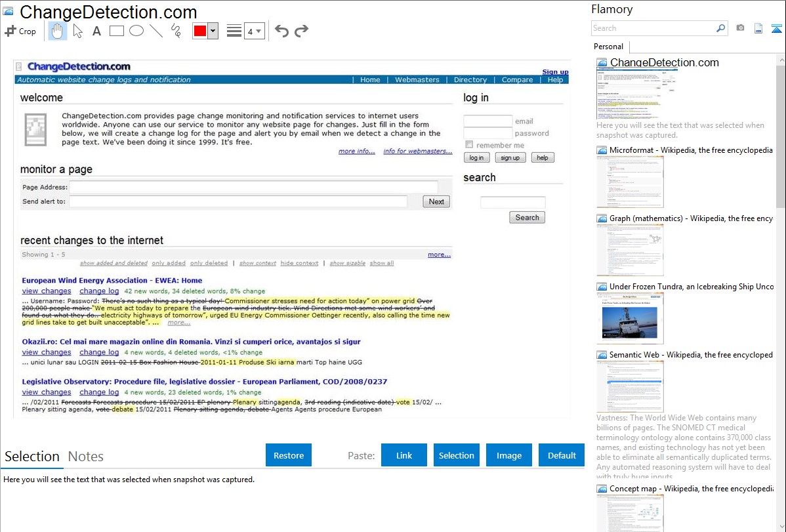786x532 pixels.
Task: Click Compare in the snapshot's navigation bar
Action: tap(517, 80)
